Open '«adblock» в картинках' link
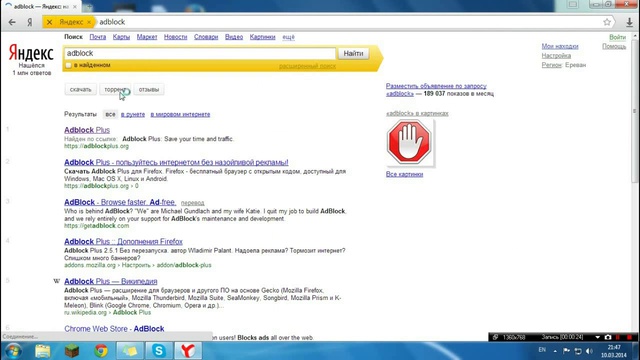The height and width of the screenshot is (360, 640). (x=417, y=113)
